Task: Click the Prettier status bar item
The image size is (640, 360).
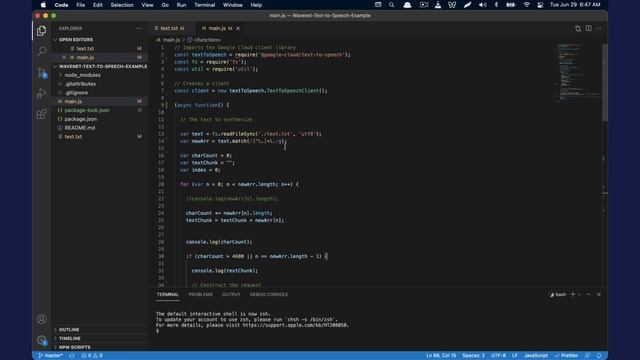Action: coord(566,356)
